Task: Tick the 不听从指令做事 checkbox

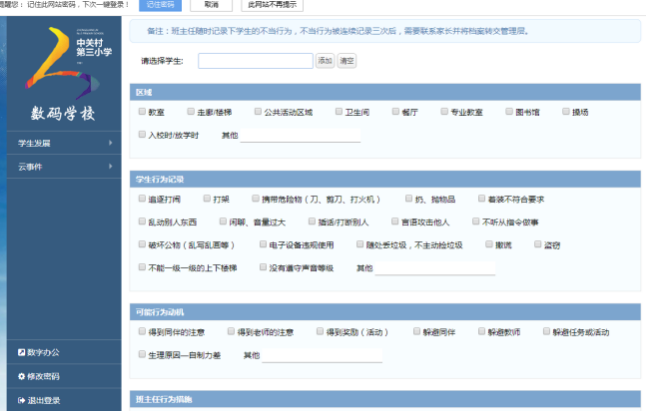Action: (476, 221)
